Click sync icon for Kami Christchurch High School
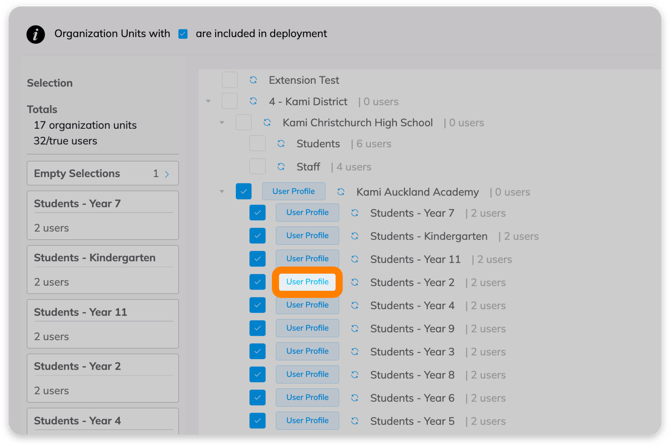 click(x=267, y=123)
